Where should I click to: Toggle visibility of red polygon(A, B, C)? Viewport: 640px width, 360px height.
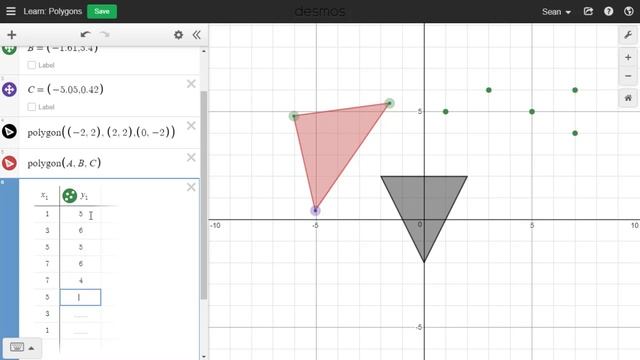click(x=9, y=163)
